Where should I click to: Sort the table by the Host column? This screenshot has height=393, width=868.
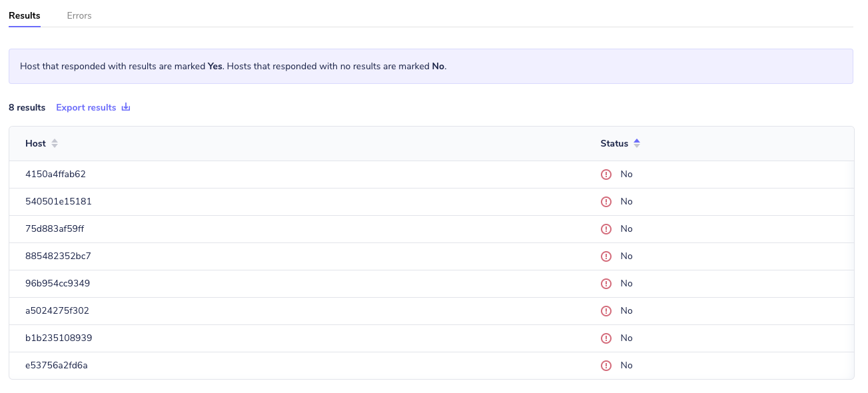pyautogui.click(x=35, y=143)
